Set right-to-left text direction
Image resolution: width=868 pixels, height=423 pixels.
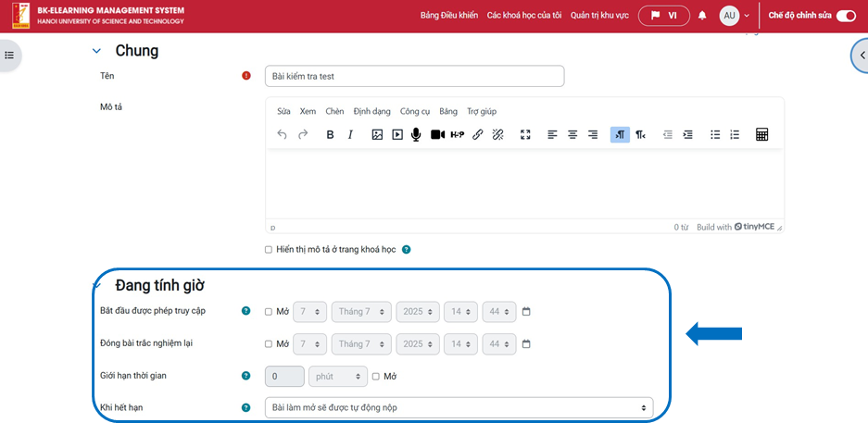coord(640,134)
